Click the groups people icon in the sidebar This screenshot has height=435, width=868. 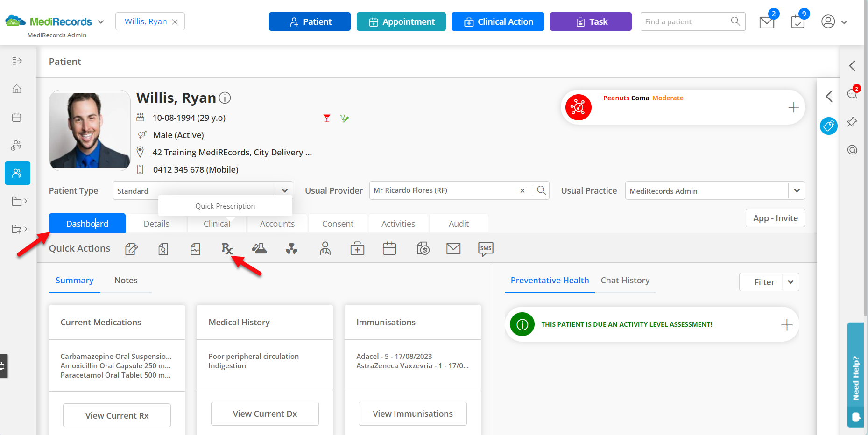tap(17, 145)
